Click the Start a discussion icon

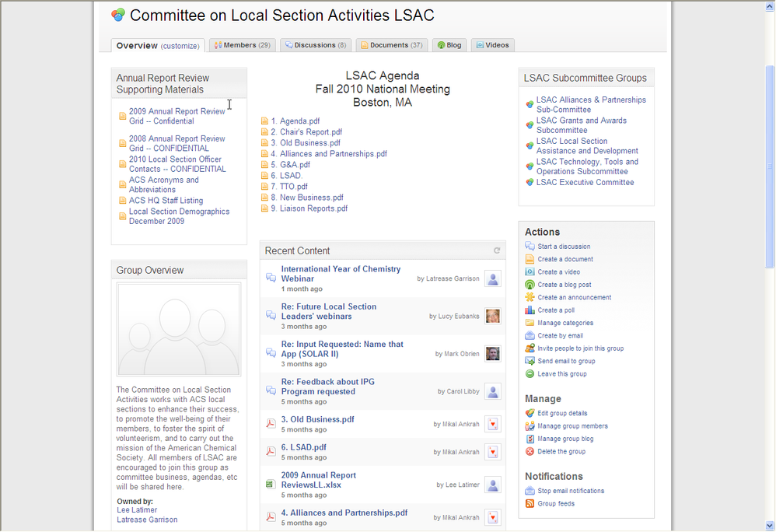pyautogui.click(x=530, y=247)
